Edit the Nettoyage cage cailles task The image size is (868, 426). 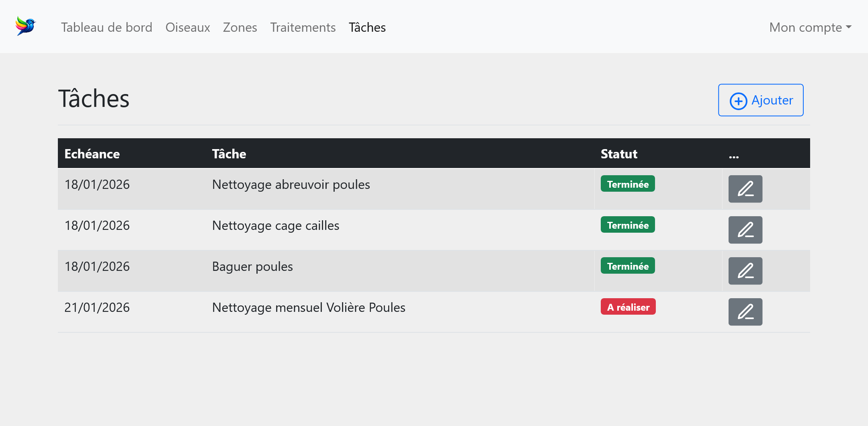745,230
